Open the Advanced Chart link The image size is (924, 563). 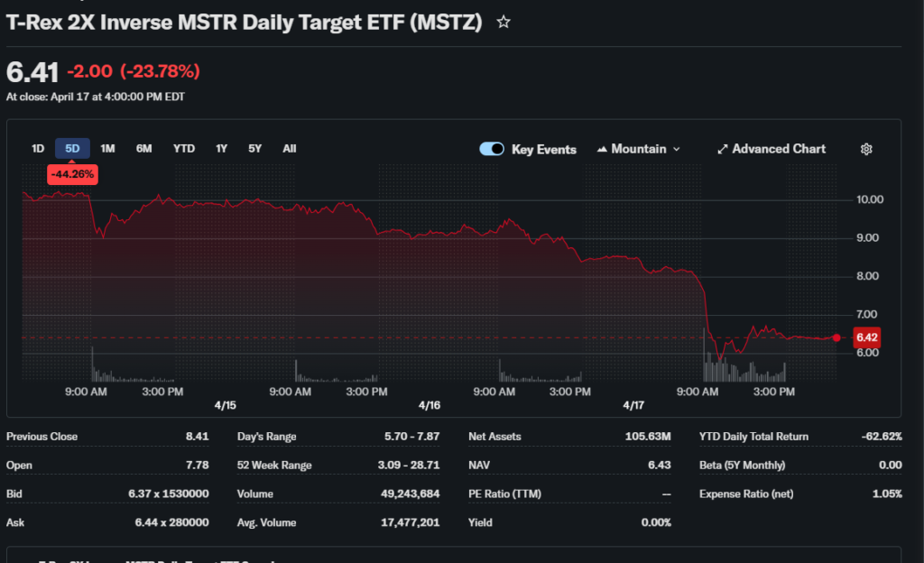tap(778, 149)
